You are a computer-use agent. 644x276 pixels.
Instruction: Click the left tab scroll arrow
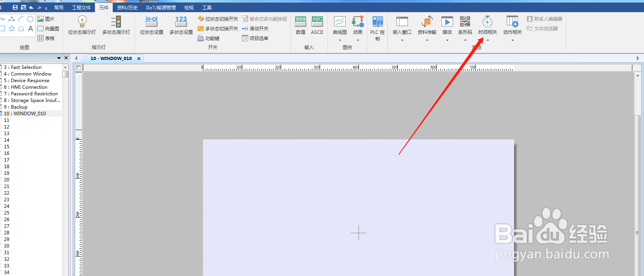(x=76, y=58)
